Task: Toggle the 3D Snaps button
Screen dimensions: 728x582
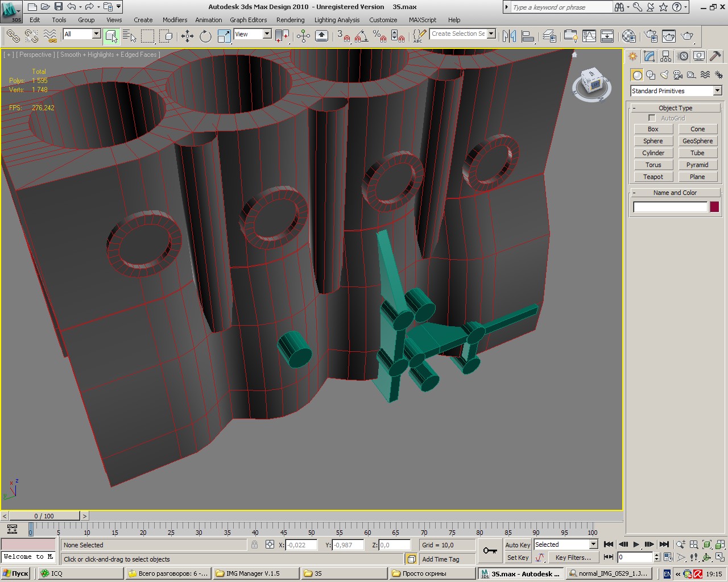Action: [x=342, y=36]
